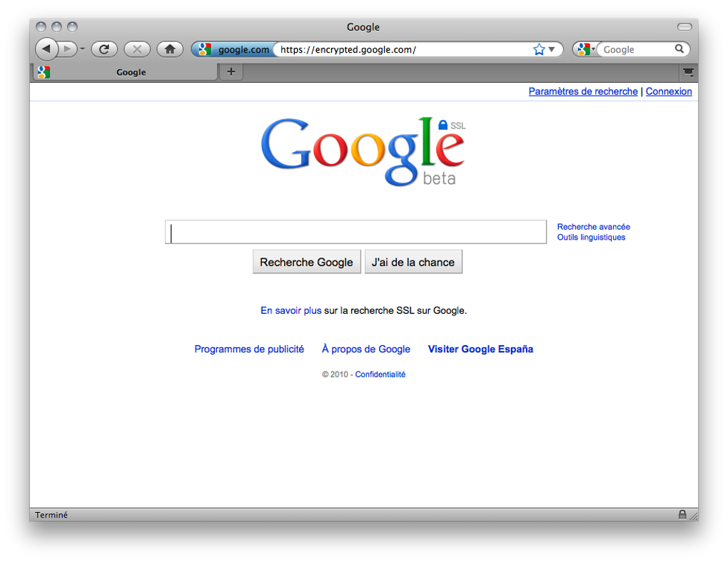Screen dimensions: 728x562
Task: Reload the page with the refresh button
Action: 104,48
